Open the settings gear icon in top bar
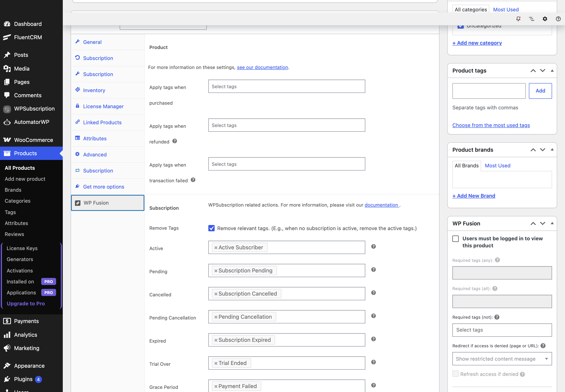This screenshot has width=565, height=392. pyautogui.click(x=545, y=19)
